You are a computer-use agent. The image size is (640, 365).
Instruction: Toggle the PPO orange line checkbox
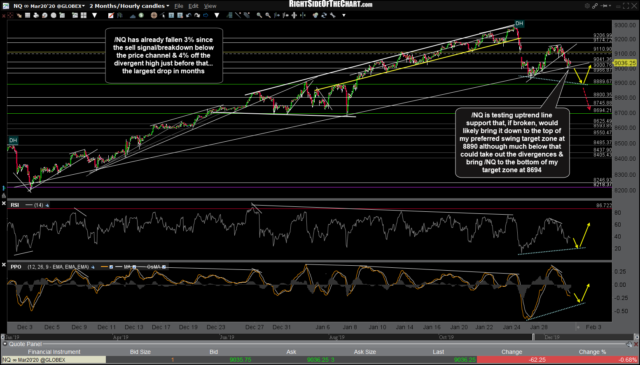click(111, 267)
